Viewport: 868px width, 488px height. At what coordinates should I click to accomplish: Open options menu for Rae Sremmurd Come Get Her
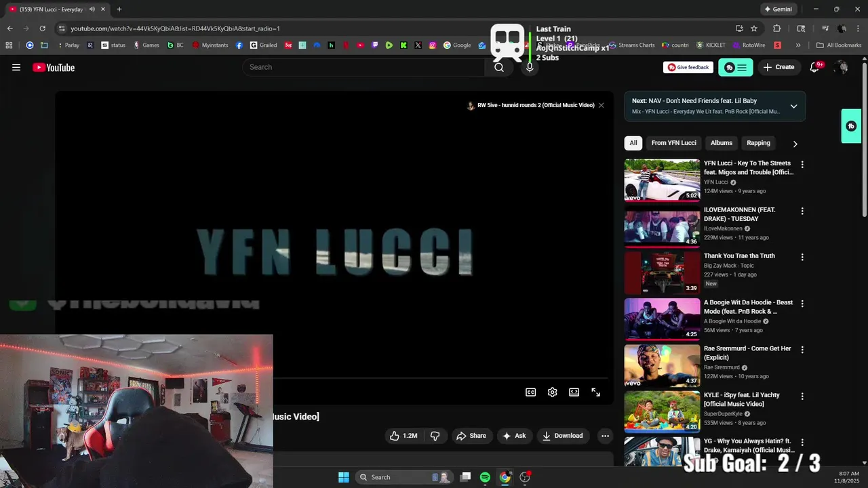point(802,350)
